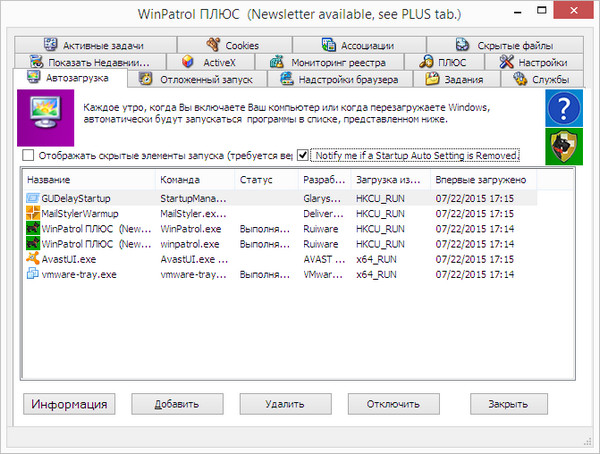The image size is (600, 454).
Task: Click x64_RUN in the AvastUI row
Action: tap(376, 259)
